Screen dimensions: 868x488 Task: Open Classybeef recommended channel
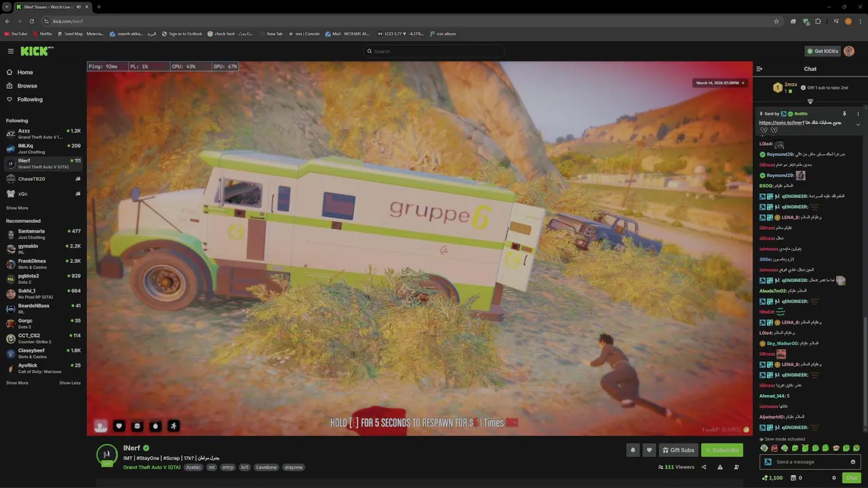[x=43, y=353]
